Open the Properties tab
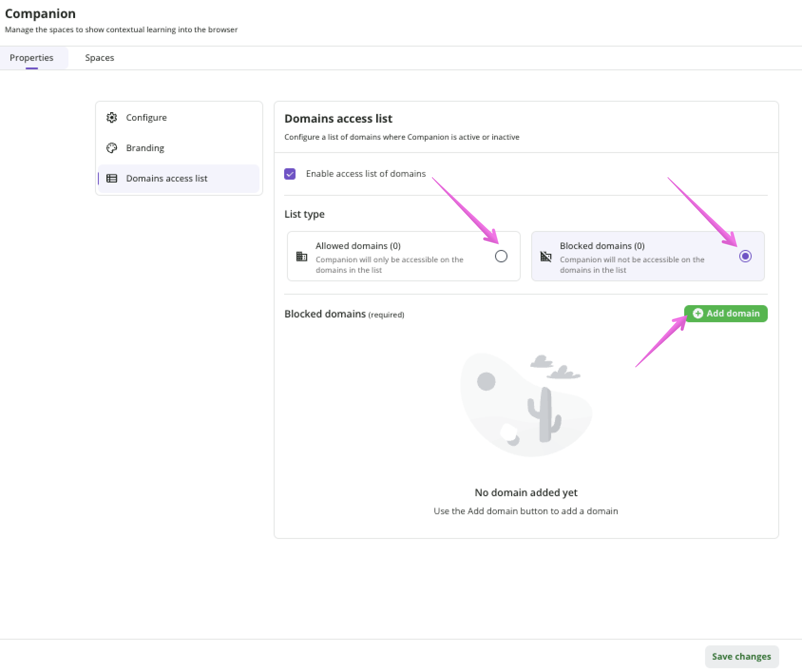 click(x=31, y=58)
